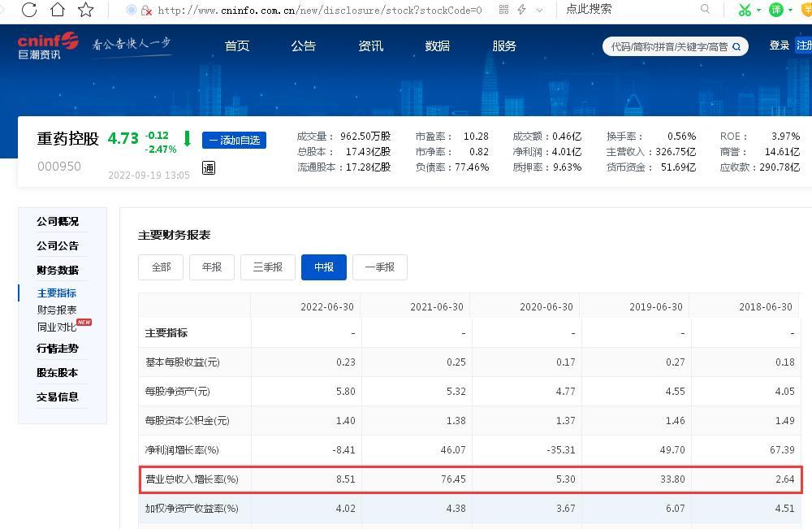This screenshot has height=529, width=812.
Task: Click the 每股净资产(元) row label
Action: click(x=178, y=392)
